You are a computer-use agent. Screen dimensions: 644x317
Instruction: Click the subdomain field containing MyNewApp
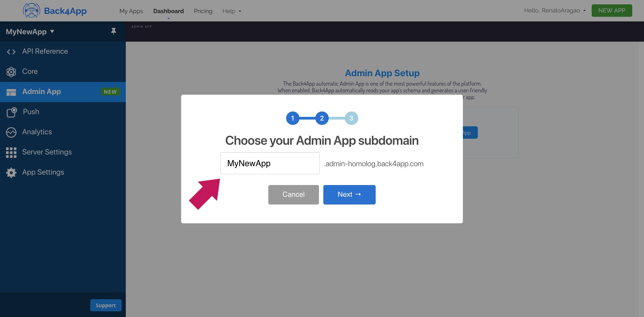[x=270, y=163]
